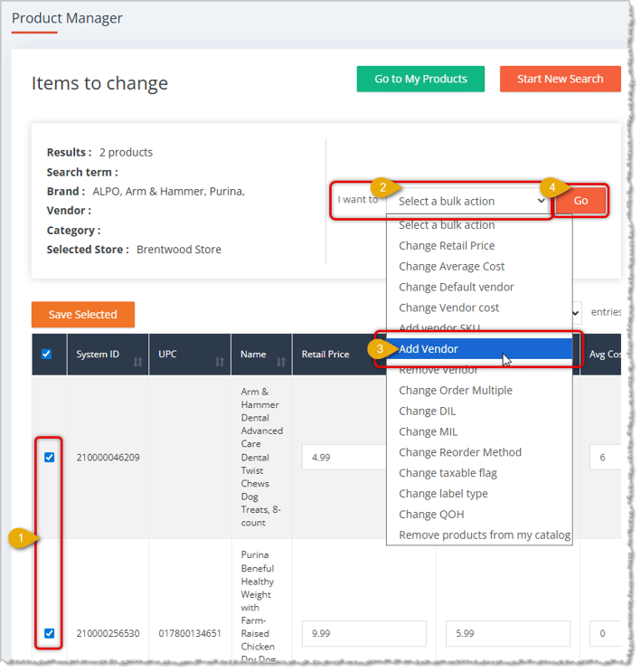Click the Avg Cost column header

605,354
